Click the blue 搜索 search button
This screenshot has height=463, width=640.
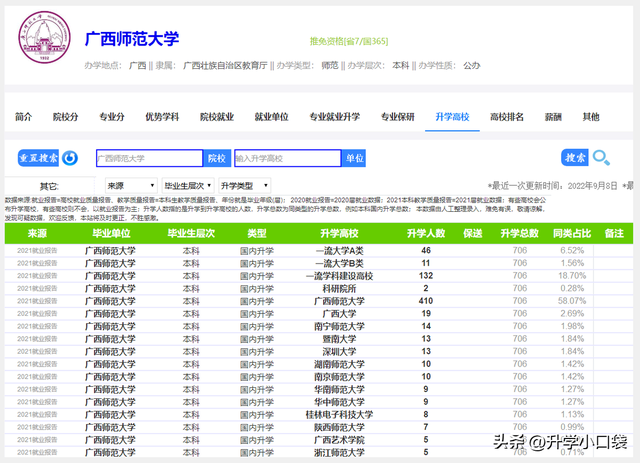coord(575,158)
